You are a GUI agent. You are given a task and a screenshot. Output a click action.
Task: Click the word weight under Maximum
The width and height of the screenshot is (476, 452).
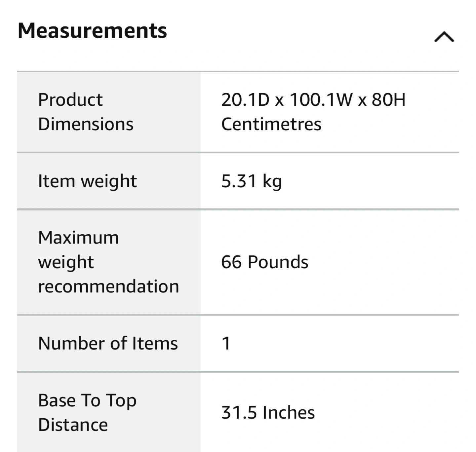66,262
